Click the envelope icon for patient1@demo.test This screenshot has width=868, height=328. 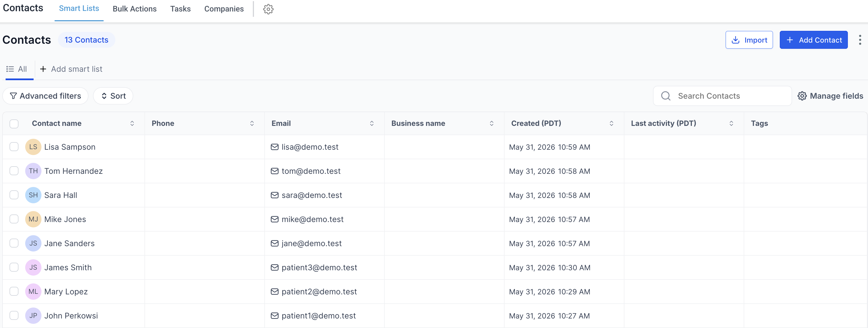(275, 316)
